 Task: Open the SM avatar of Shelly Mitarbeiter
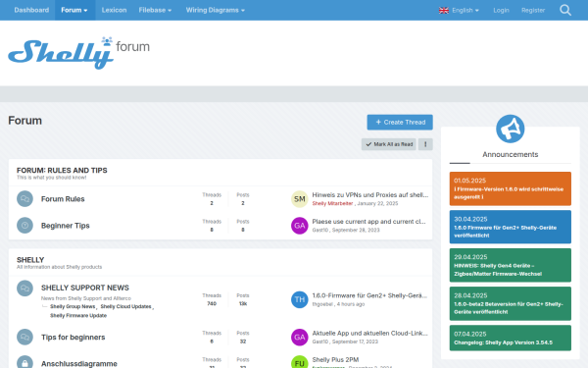click(299, 199)
